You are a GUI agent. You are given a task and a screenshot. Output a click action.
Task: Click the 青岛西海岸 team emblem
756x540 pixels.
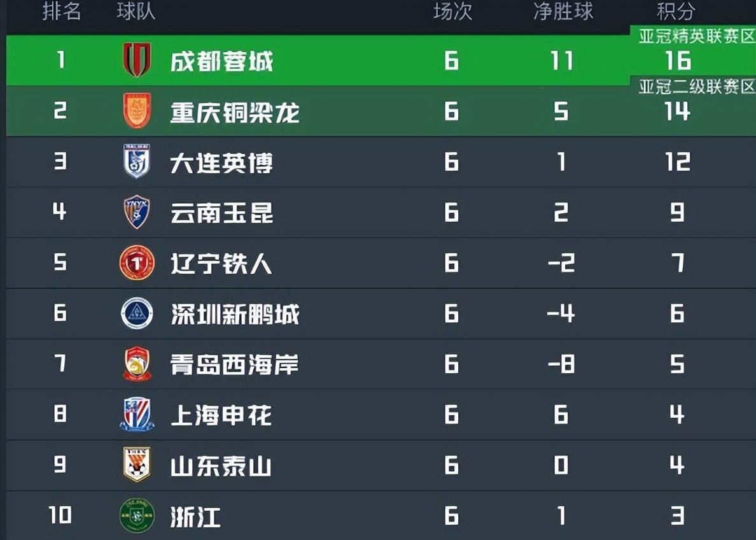tap(137, 364)
